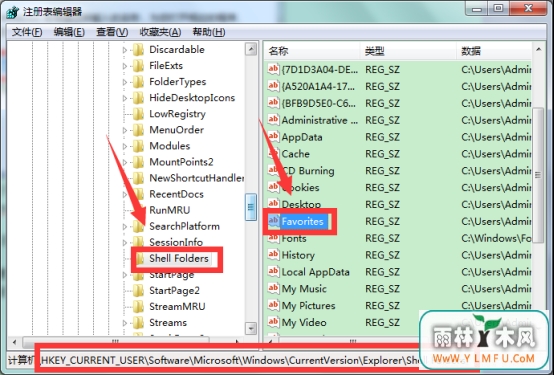Viewport: 554px width, 375px height.
Task: Select the CD Burning value name
Action: point(308,171)
